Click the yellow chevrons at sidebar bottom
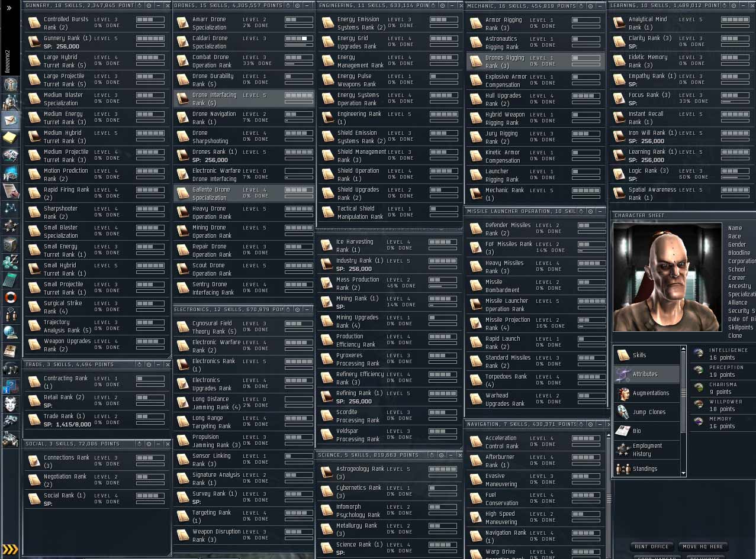The width and height of the screenshot is (756, 559). pyautogui.click(x=10, y=549)
